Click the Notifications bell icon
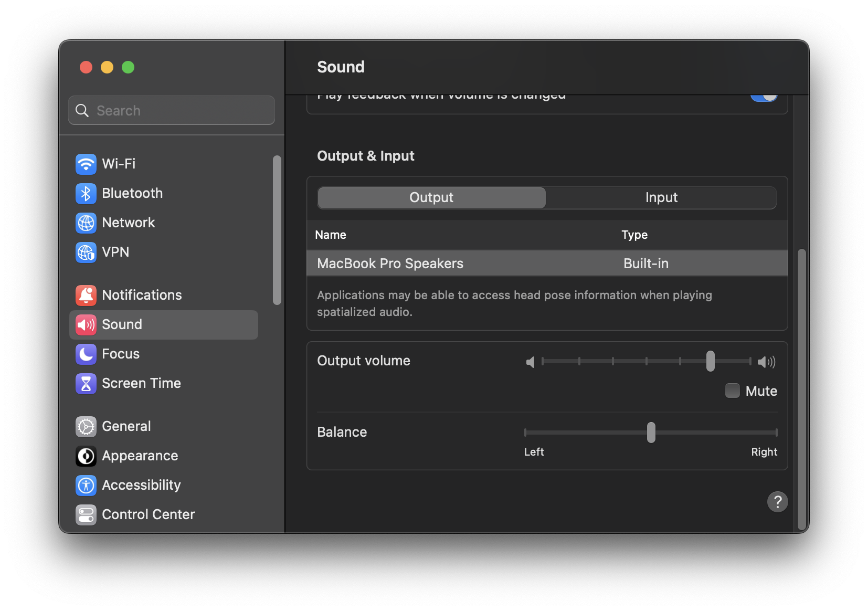The width and height of the screenshot is (868, 611). point(86,295)
